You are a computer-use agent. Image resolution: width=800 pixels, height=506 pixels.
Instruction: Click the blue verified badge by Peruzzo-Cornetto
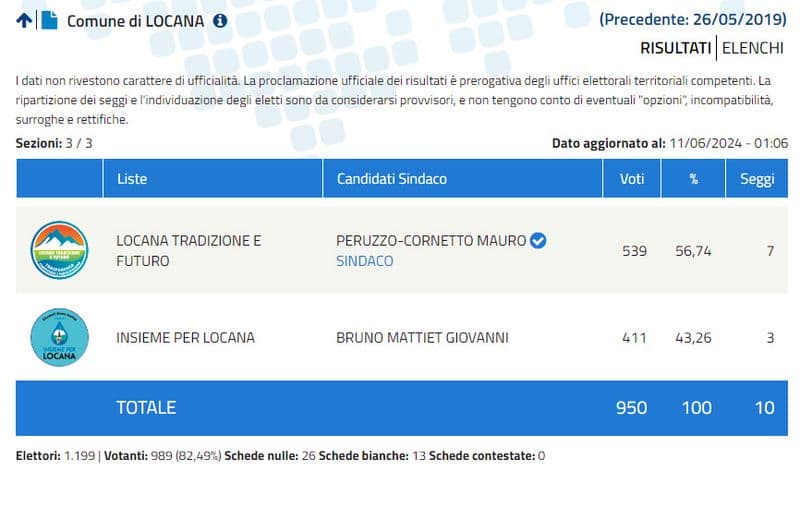click(538, 241)
